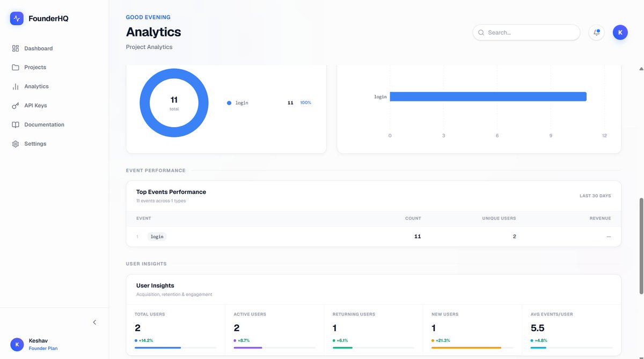The width and height of the screenshot is (644, 359).
Task: Click the UNIQUE USERS column header
Action: click(499, 218)
